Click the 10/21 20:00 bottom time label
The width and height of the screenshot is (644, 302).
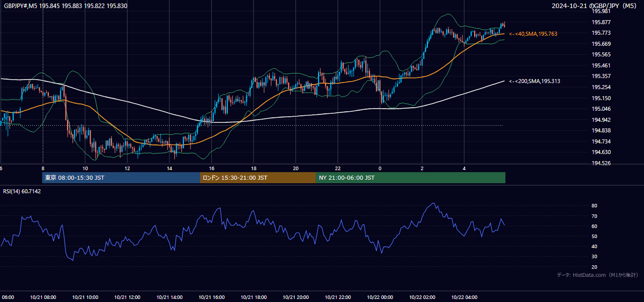296,297
